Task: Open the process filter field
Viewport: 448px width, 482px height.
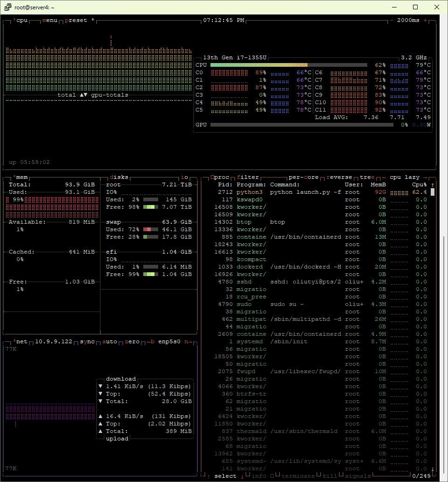Action: (x=248, y=177)
